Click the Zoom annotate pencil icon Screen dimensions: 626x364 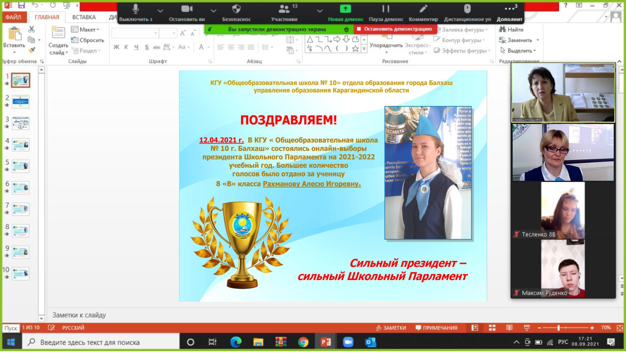pyautogui.click(x=423, y=9)
